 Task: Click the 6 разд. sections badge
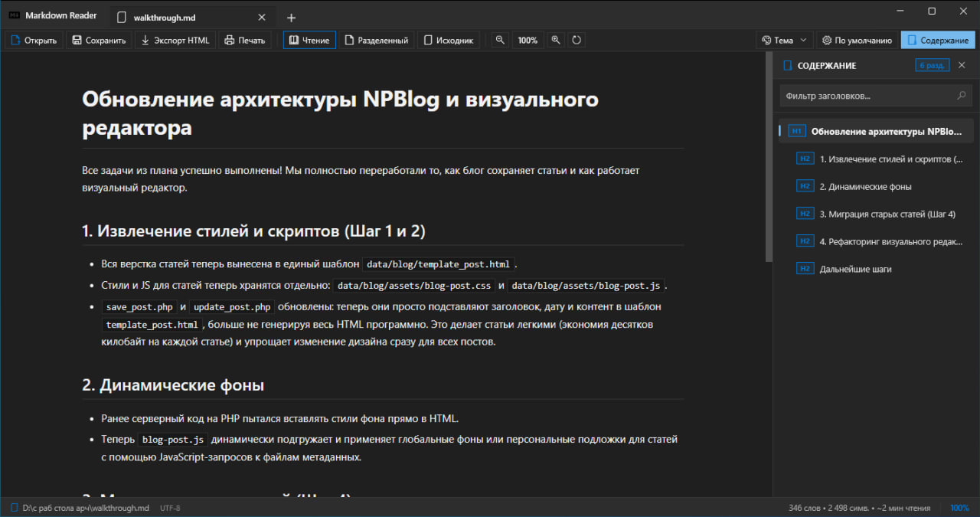click(933, 66)
